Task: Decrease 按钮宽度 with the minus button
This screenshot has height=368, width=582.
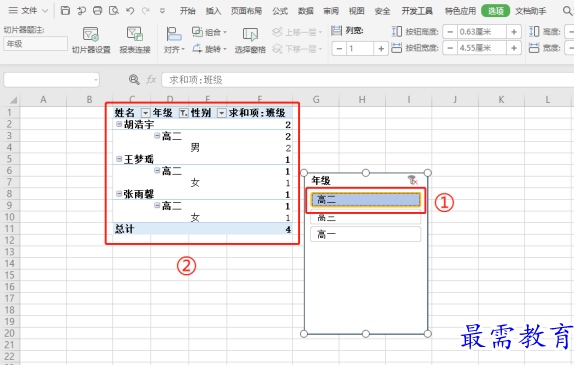Action: pos(450,48)
